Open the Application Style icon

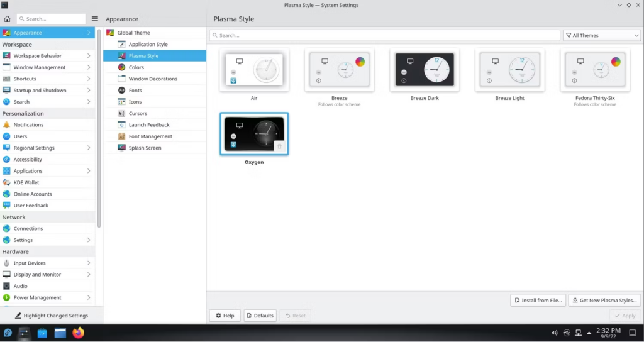pyautogui.click(x=121, y=45)
